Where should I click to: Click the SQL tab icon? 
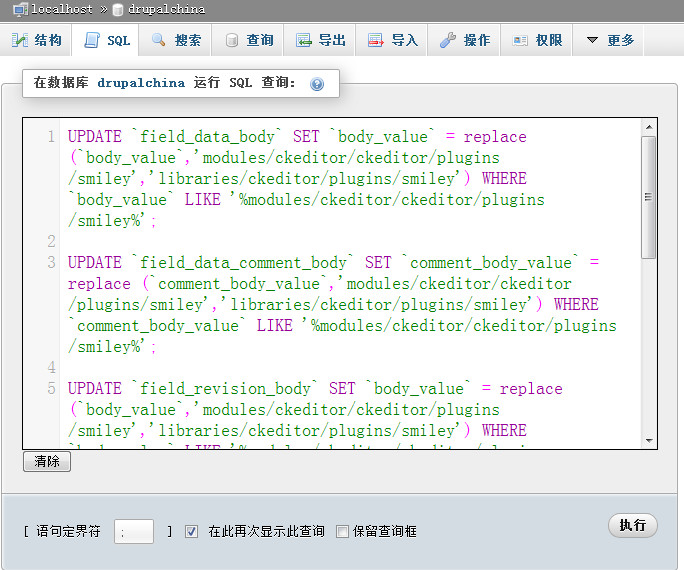pos(92,40)
